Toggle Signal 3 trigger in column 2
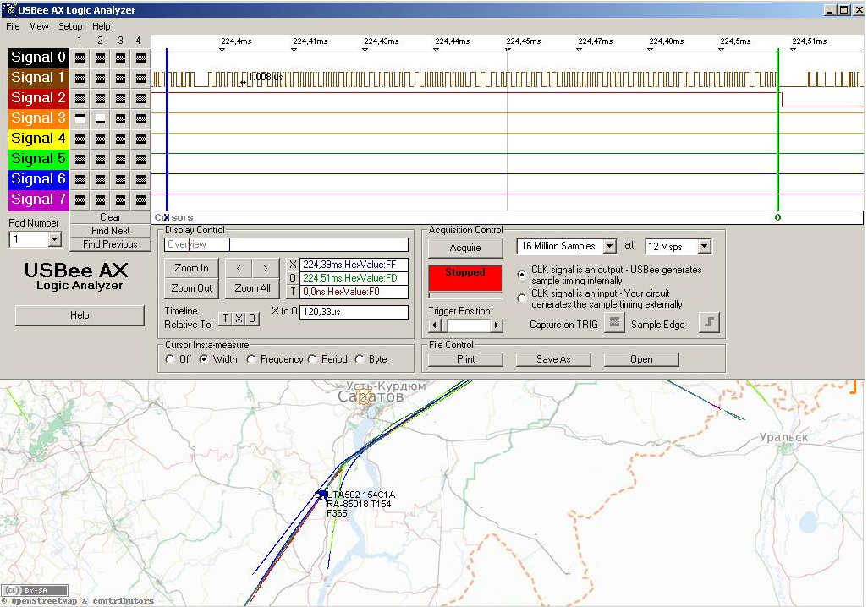The width and height of the screenshot is (868, 607). [x=100, y=118]
